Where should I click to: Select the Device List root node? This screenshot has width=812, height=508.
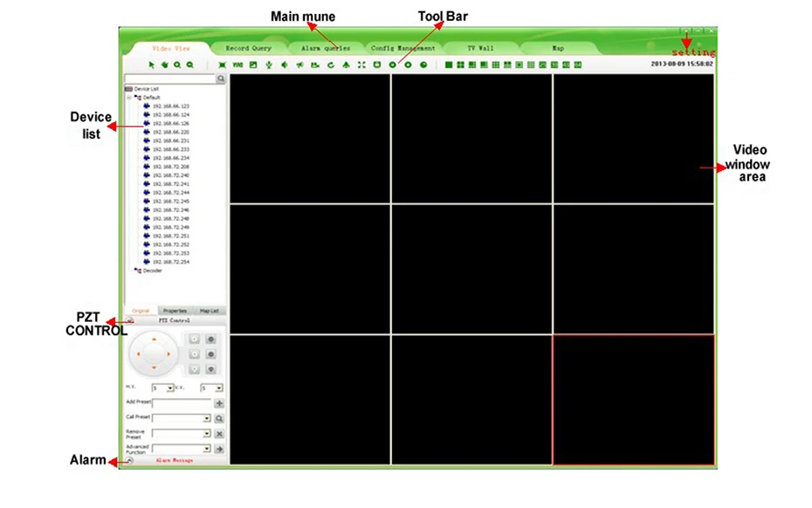(x=142, y=89)
